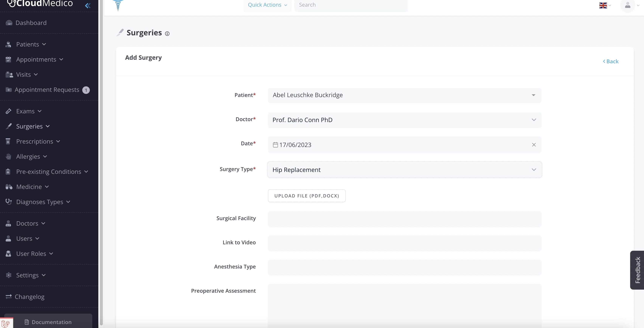
Task: Clear the date with the X icon
Action: 534,145
